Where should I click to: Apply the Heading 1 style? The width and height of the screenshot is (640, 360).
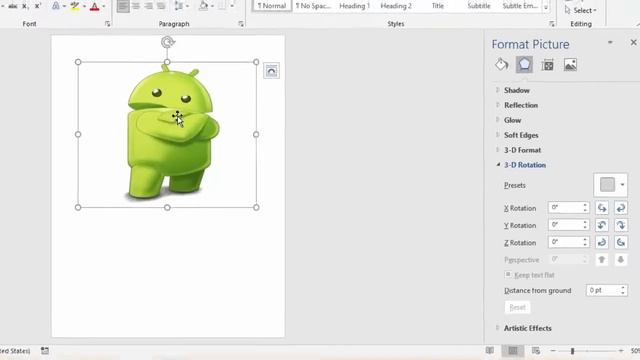354,6
